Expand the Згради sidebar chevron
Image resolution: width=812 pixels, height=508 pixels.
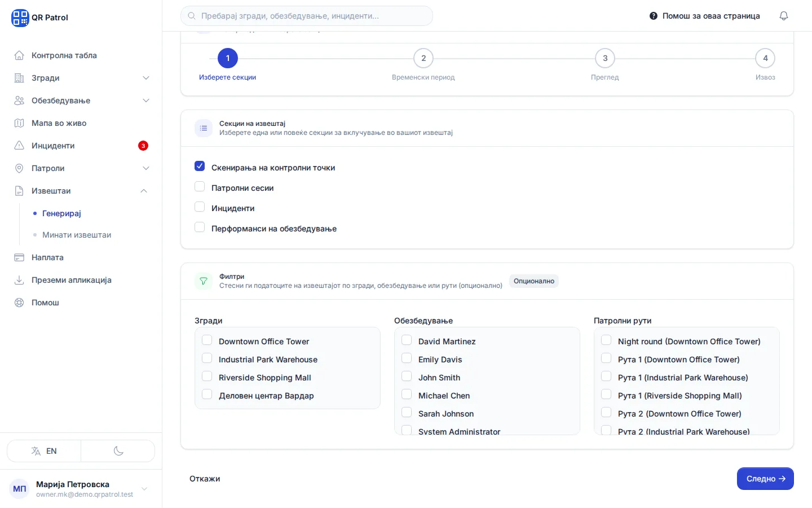pos(146,78)
